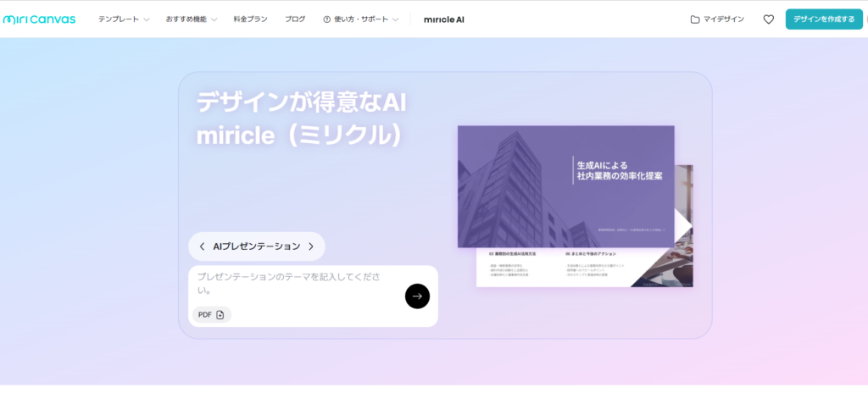Click the AIプレゼンテーション label

[256, 246]
